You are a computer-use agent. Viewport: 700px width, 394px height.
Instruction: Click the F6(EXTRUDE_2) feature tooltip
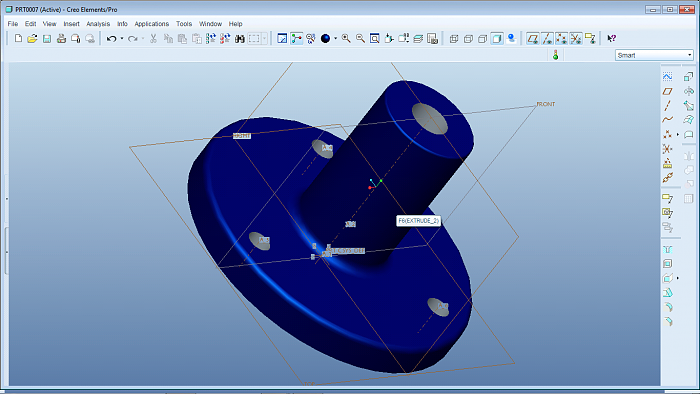[418, 221]
